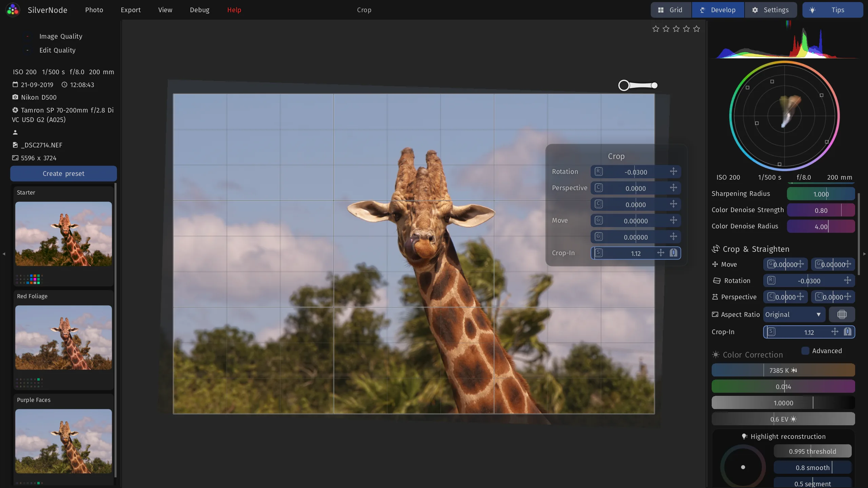The width and height of the screenshot is (868, 488).
Task: Click the S key icon in the side panel Crop-In field
Action: tap(771, 331)
